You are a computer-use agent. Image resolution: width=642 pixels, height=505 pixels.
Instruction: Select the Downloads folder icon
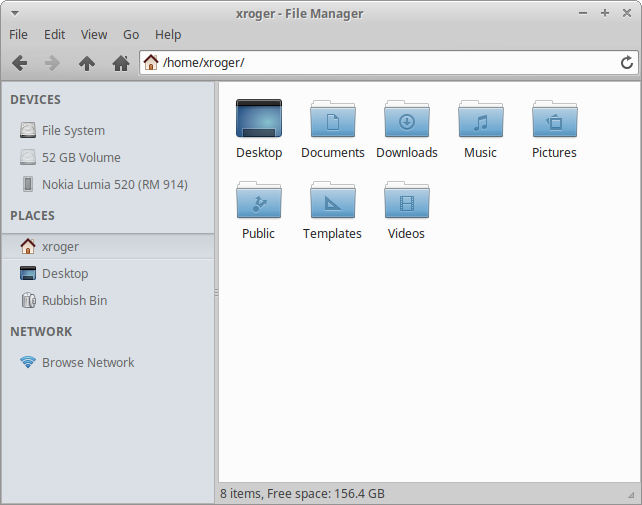tap(406, 119)
